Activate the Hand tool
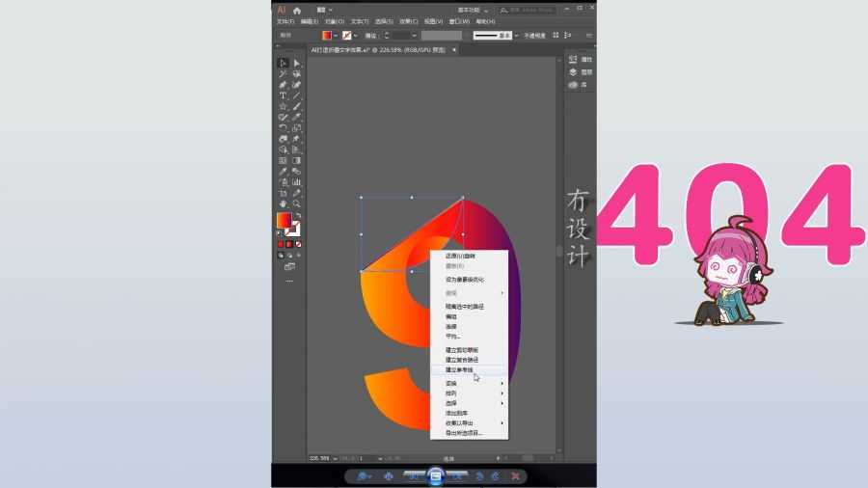 pyautogui.click(x=284, y=203)
